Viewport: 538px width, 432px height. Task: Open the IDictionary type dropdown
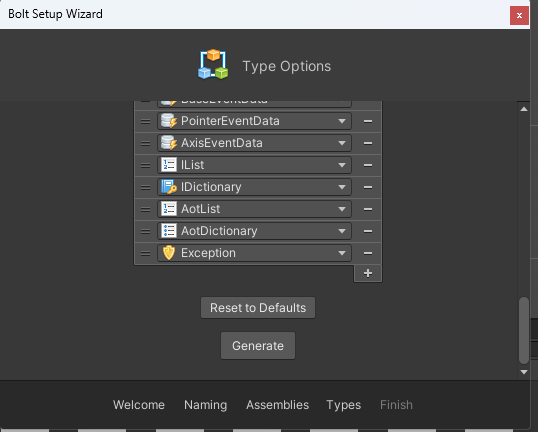[x=254, y=187]
